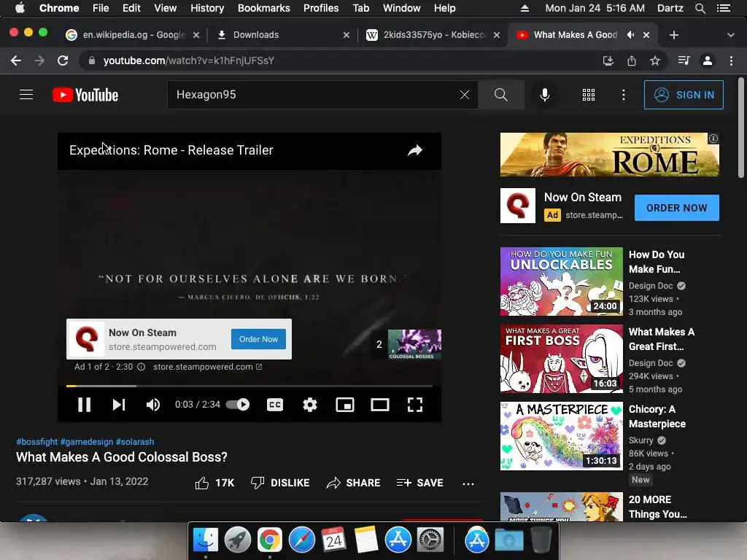Enable miniplayer mode

(345, 405)
